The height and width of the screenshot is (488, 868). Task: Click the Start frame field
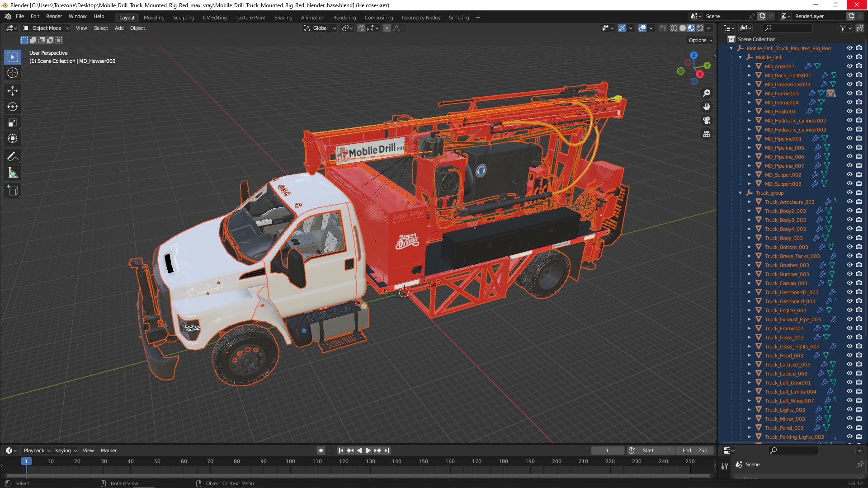(x=656, y=450)
